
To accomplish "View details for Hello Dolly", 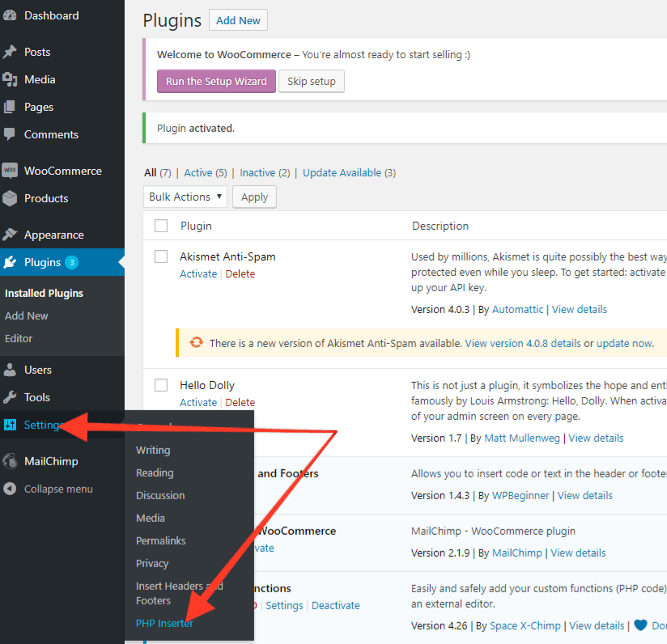I will 596,438.
